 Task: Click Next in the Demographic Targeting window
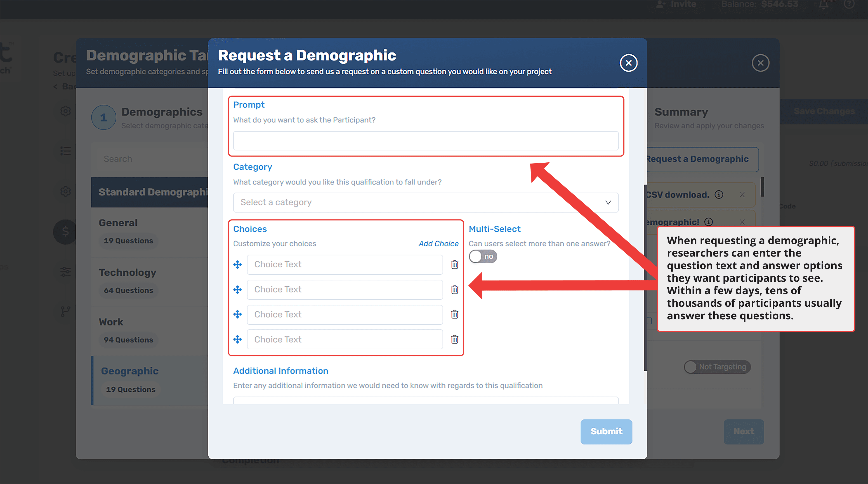[743, 432]
